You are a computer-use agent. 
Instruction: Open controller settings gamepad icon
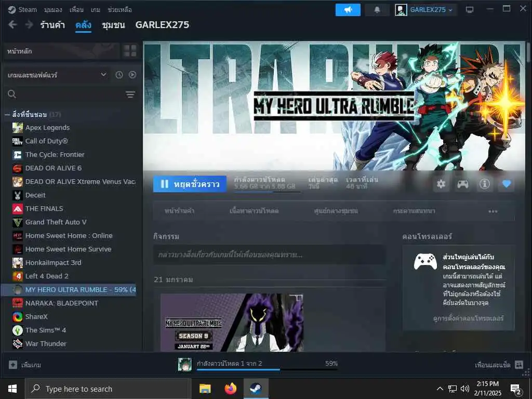pyautogui.click(x=463, y=184)
